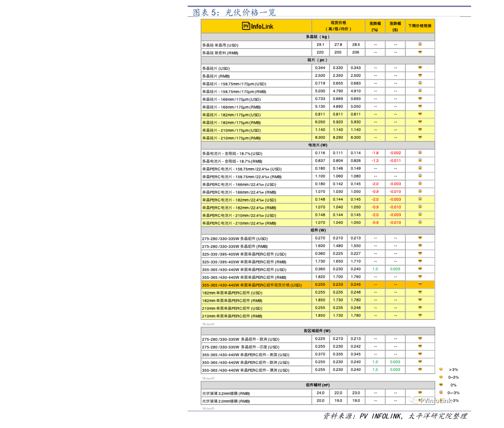Select value 5.130 in 单晶硅片 166mm (RMB) row

coord(320,106)
